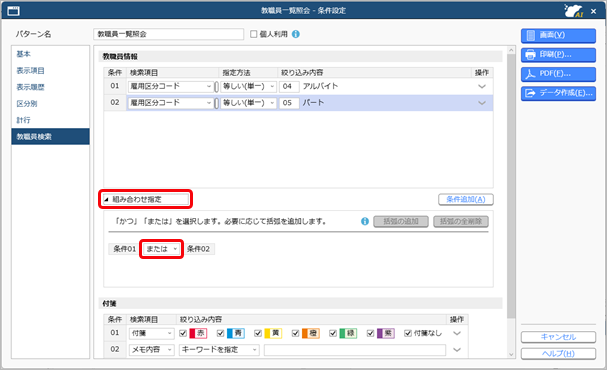
Task: Click the window icon in title bar
Action: click(13, 10)
